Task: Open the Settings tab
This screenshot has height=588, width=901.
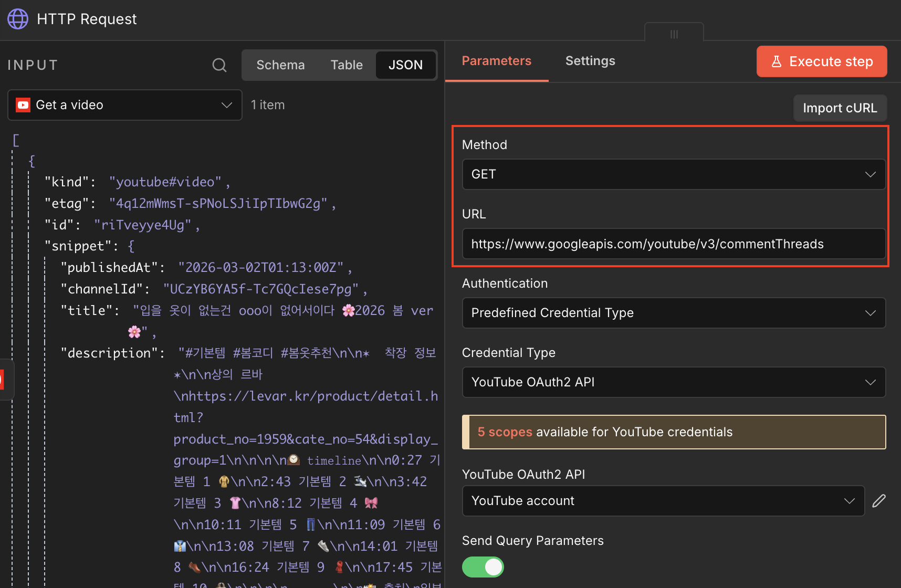Action: tap(590, 61)
